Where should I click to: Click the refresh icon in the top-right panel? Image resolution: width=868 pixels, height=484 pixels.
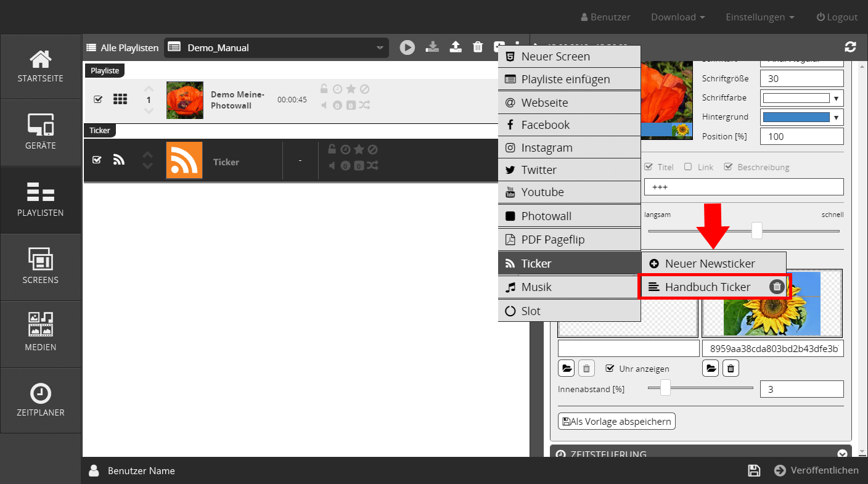click(850, 47)
